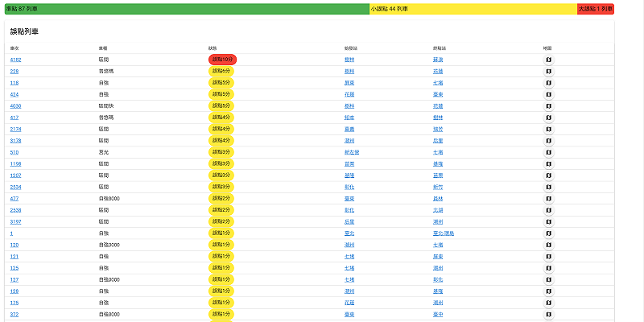Image resolution: width=644 pixels, height=322 pixels.
Task: View map for train 477
Action: [548, 198]
